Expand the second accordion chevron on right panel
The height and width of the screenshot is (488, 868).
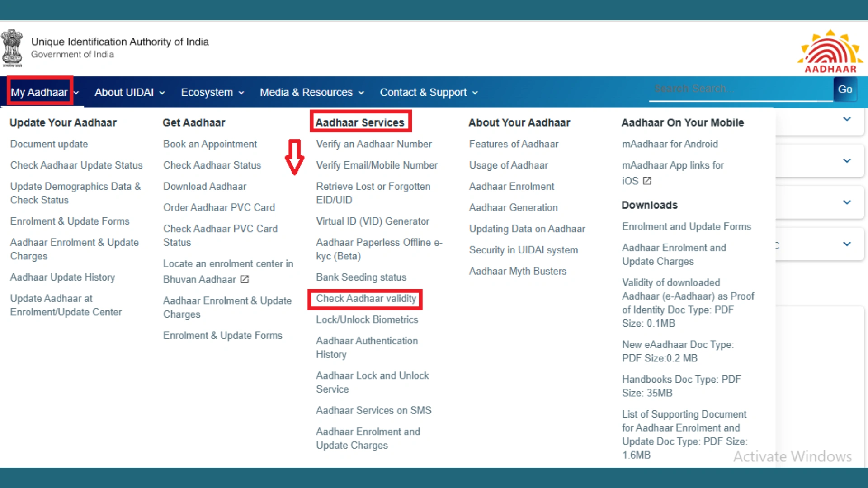click(x=847, y=161)
